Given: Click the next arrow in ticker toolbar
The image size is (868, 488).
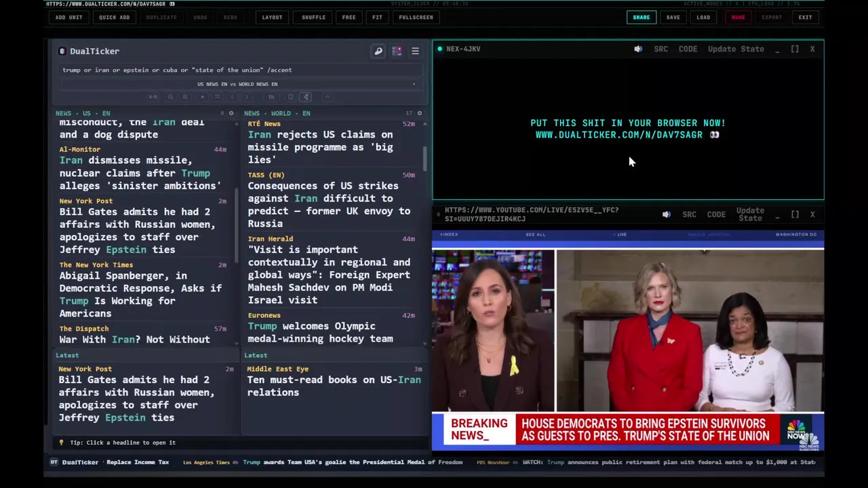Looking at the screenshot, I should [246, 97].
